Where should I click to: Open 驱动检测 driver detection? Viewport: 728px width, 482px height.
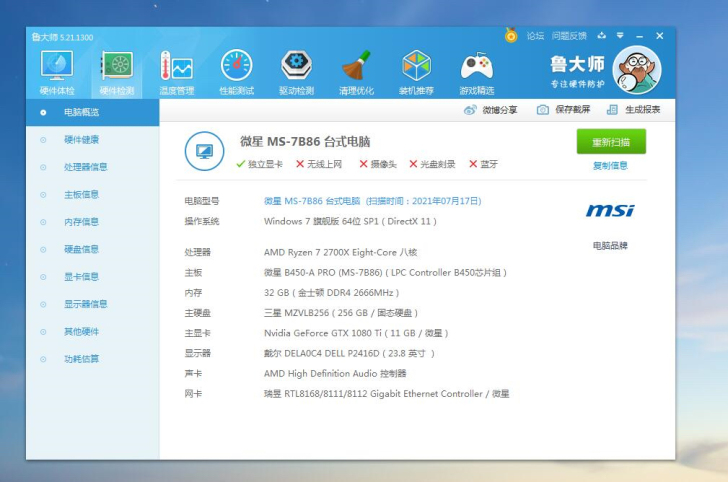[296, 73]
